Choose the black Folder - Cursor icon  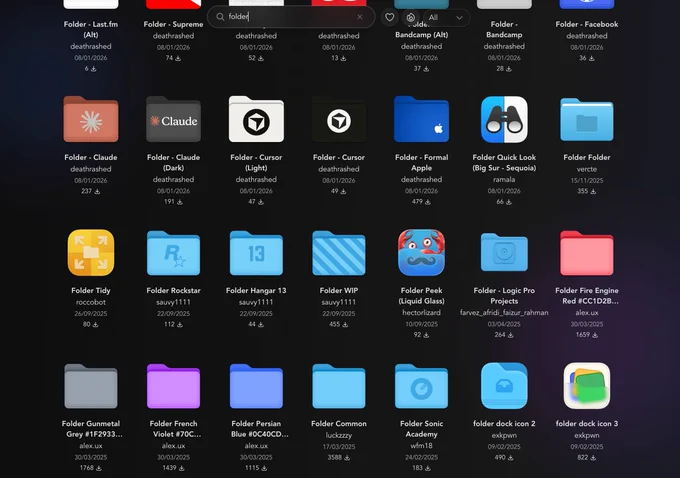point(339,119)
